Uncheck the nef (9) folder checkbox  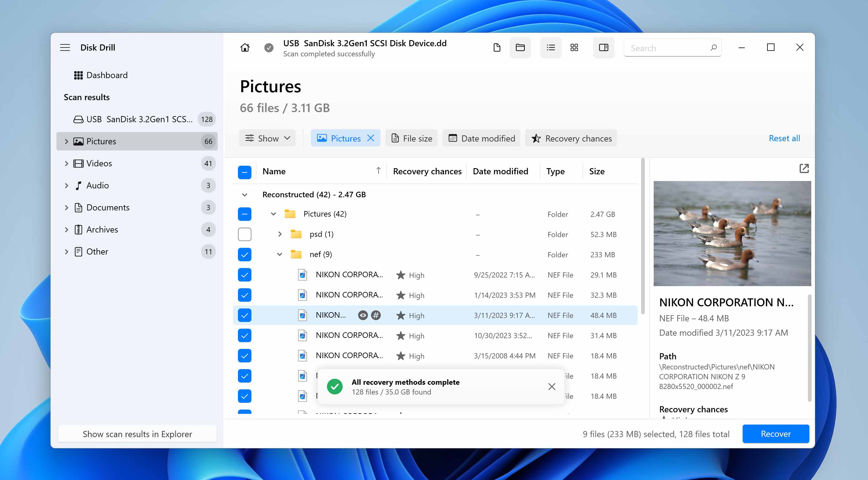coord(244,254)
